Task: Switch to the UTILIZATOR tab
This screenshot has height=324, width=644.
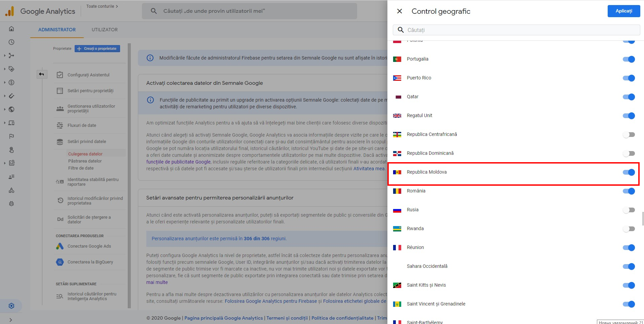Action: click(x=105, y=30)
